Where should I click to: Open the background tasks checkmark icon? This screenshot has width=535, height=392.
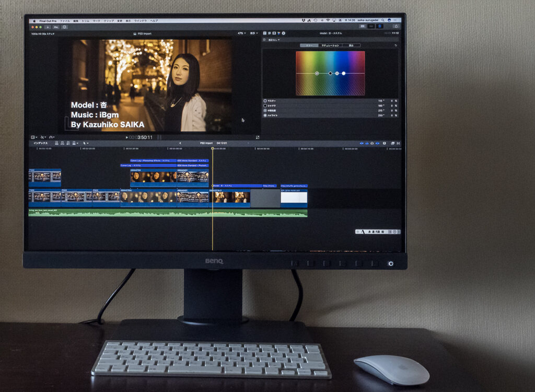click(x=64, y=27)
